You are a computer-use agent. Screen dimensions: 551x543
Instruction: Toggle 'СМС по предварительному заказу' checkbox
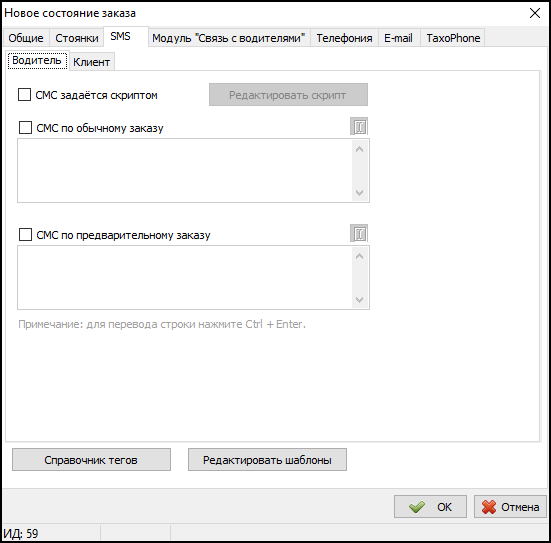click(x=25, y=234)
